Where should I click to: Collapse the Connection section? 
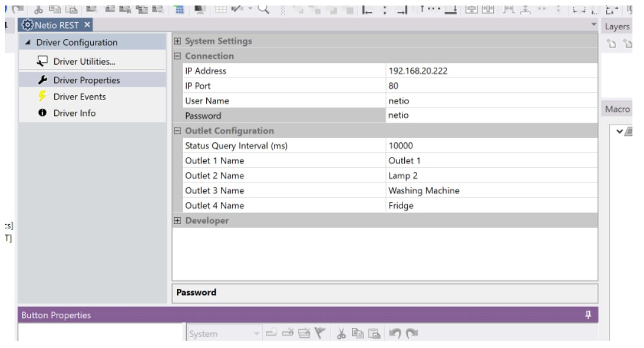click(177, 56)
